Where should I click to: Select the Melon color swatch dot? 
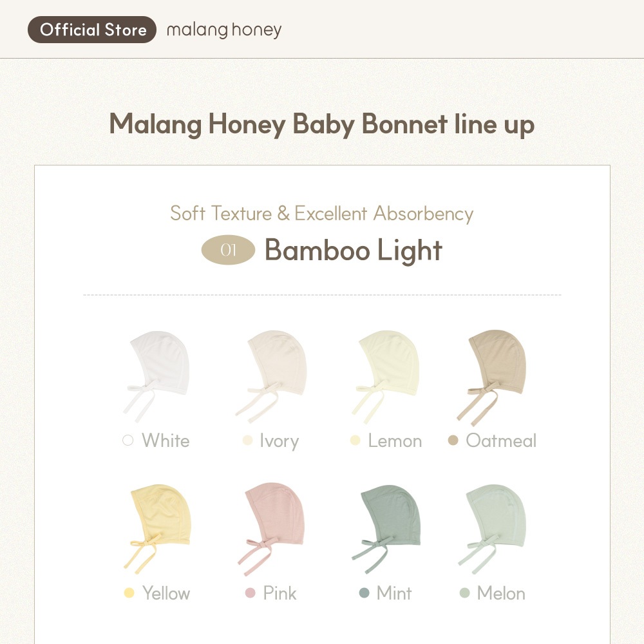(x=464, y=592)
